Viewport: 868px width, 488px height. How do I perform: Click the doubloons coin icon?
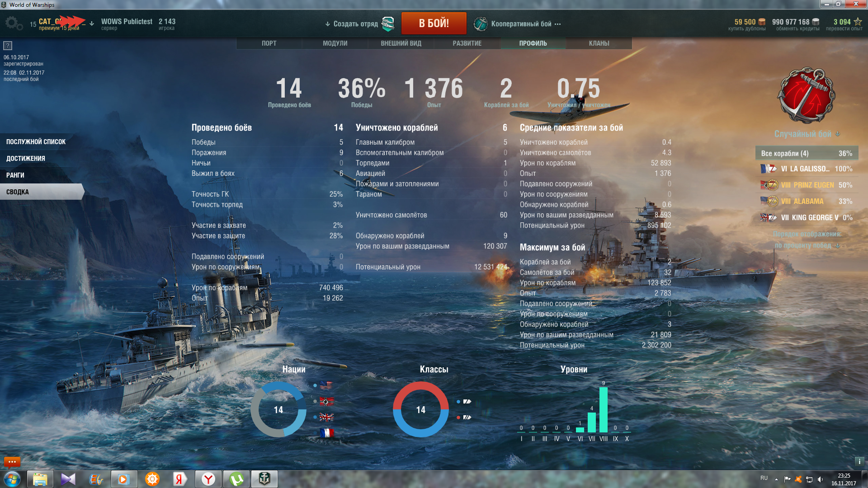pyautogui.click(x=762, y=22)
